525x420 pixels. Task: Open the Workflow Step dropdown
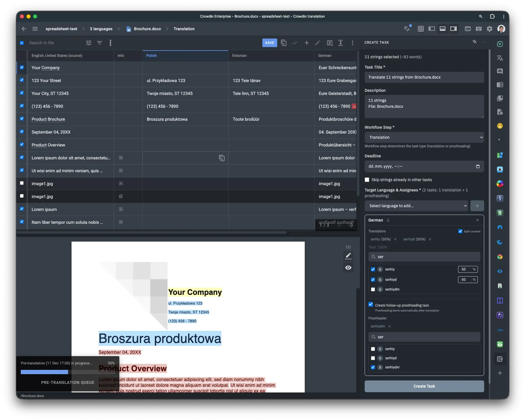[x=424, y=137]
